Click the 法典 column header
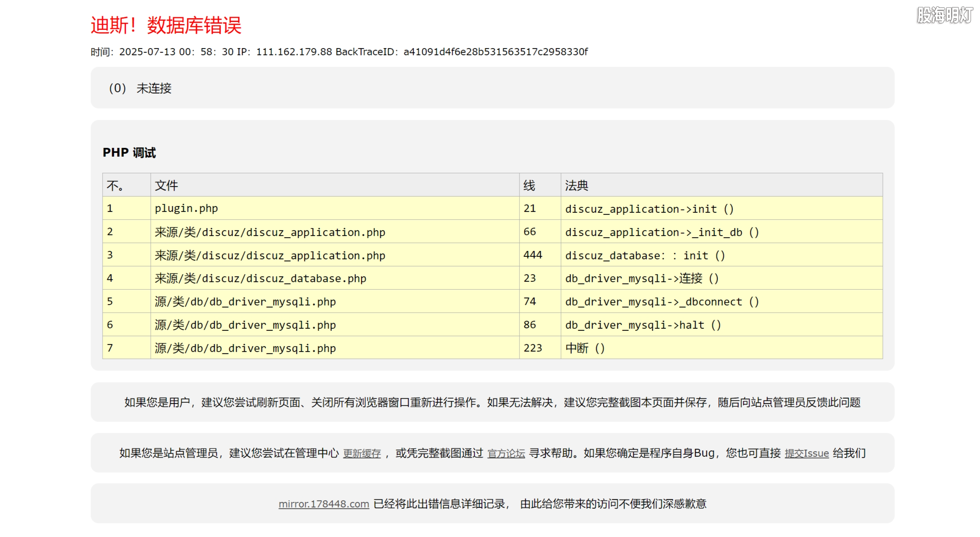The width and height of the screenshot is (980, 537). (722, 185)
